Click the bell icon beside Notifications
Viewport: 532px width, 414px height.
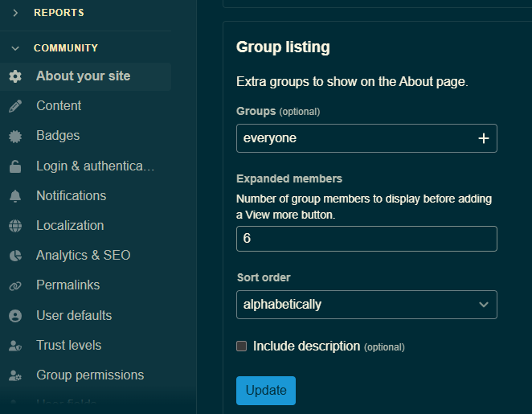point(15,196)
